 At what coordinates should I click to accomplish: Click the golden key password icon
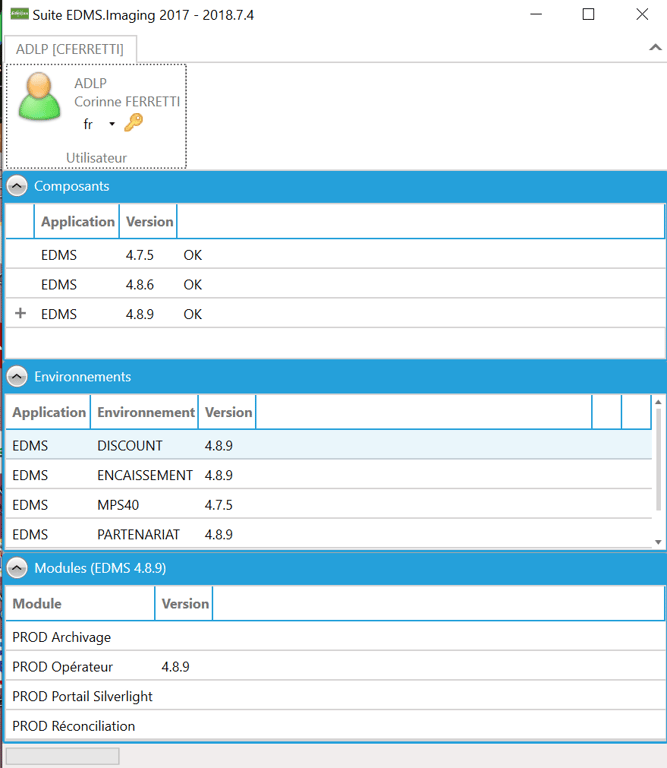pos(133,122)
